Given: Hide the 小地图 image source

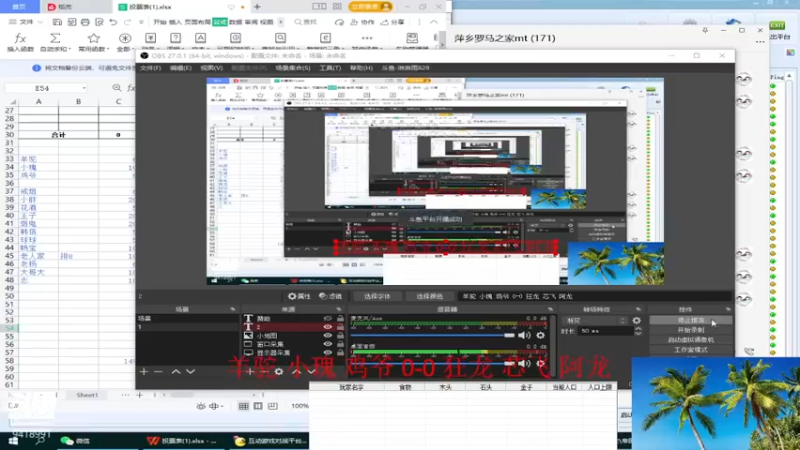Looking at the screenshot, I should click(x=328, y=335).
